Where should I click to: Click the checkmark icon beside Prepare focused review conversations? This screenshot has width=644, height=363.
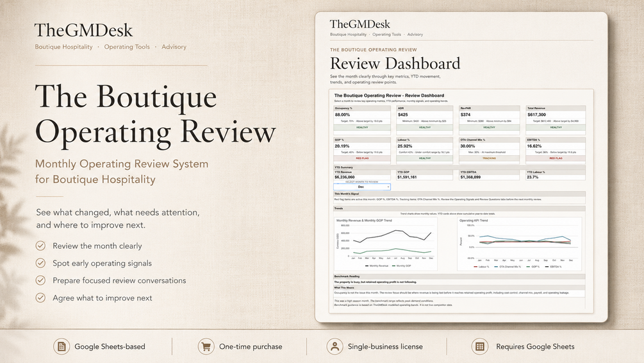point(40,280)
